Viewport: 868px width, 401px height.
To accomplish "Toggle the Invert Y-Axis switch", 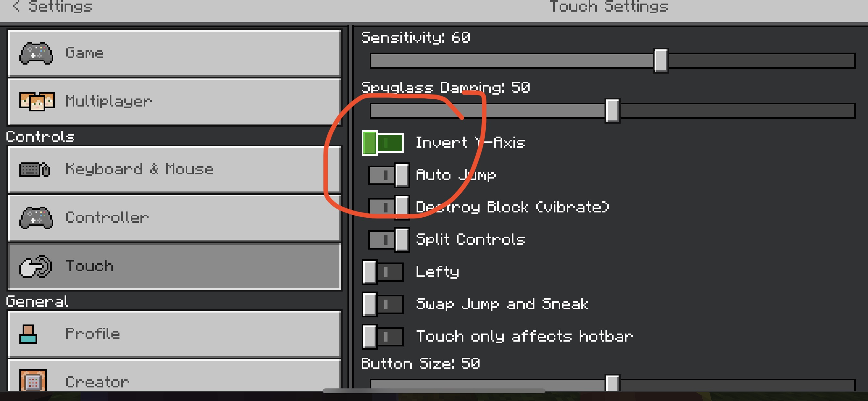I will [382, 143].
